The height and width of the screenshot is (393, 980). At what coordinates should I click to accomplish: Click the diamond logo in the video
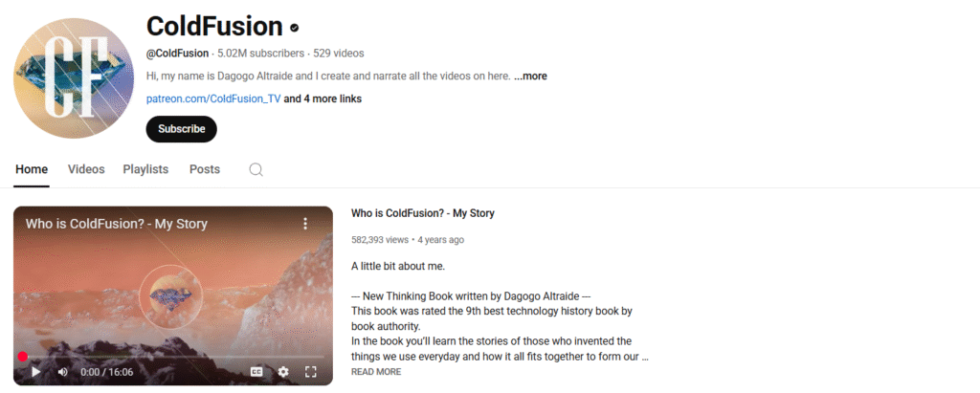[172, 295]
